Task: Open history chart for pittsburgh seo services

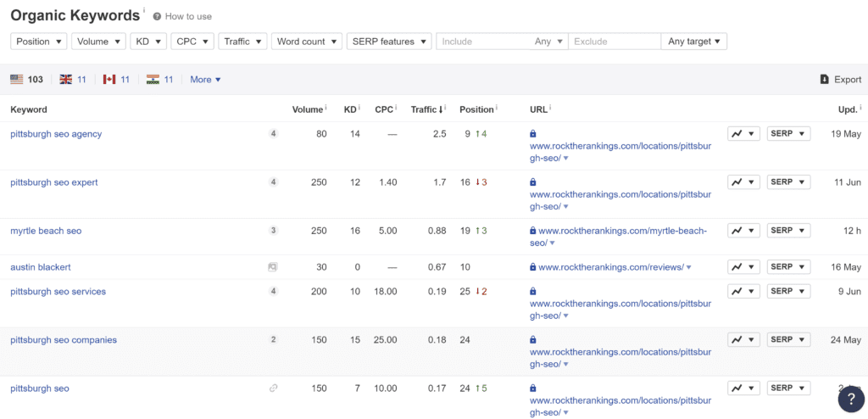Action: point(743,291)
